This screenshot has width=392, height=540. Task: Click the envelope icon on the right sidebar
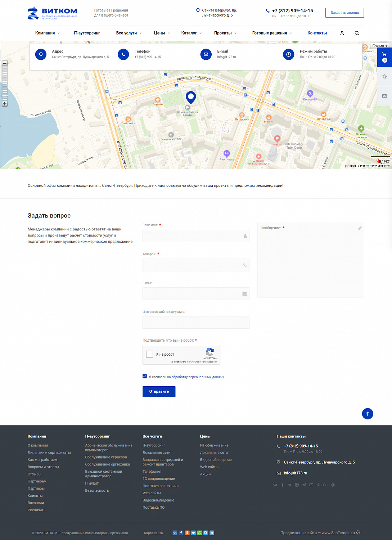click(x=384, y=96)
